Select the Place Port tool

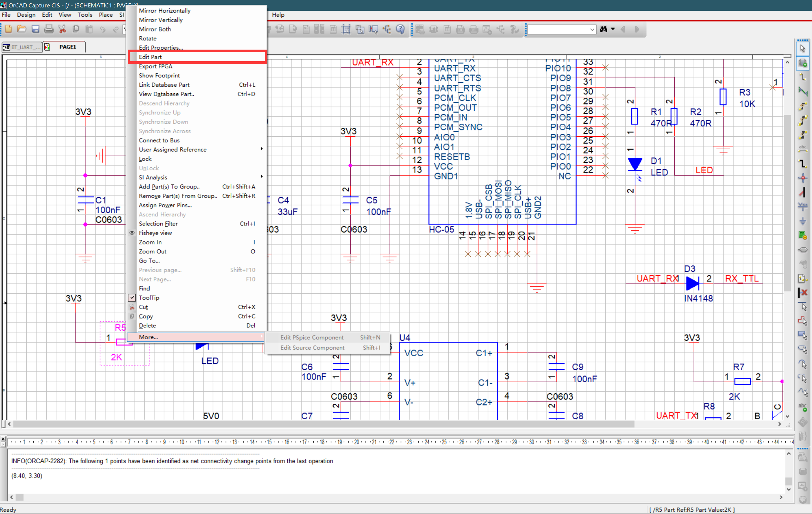point(802,250)
